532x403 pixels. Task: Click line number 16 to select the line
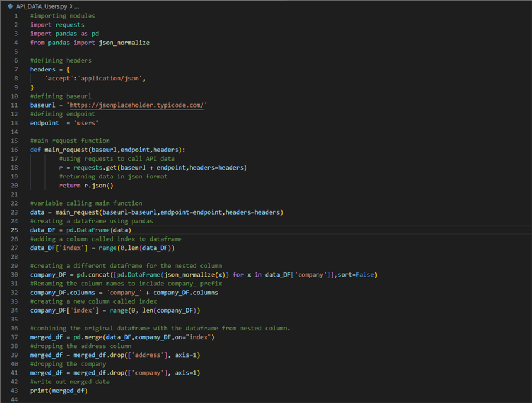14,149
